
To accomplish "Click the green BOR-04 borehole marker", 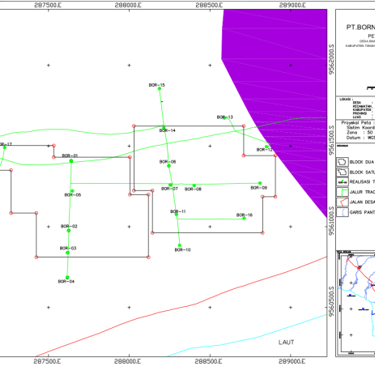I will [x=67, y=277].
